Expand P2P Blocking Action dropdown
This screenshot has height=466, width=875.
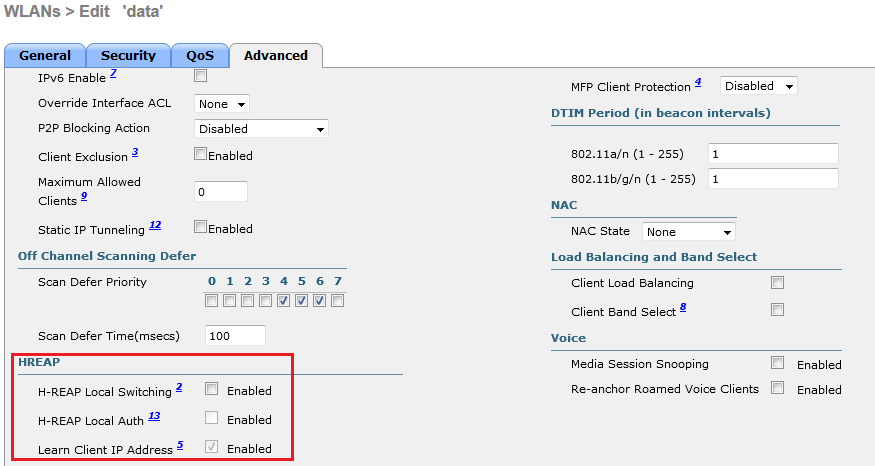[261, 129]
